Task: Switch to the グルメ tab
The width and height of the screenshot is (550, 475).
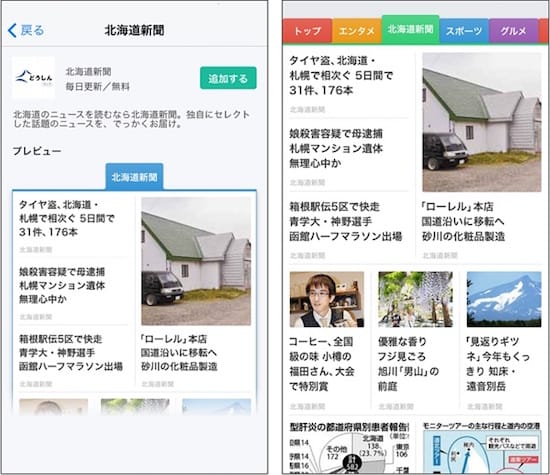Action: click(514, 31)
